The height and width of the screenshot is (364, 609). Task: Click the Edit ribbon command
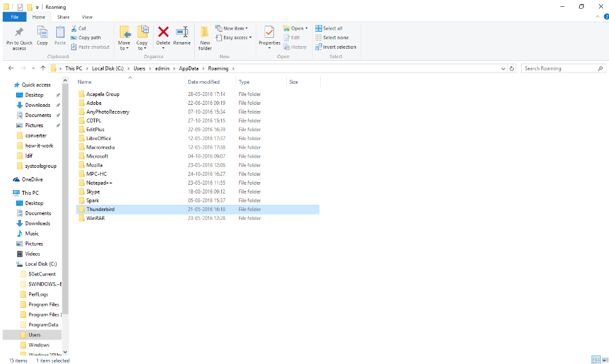click(x=292, y=38)
